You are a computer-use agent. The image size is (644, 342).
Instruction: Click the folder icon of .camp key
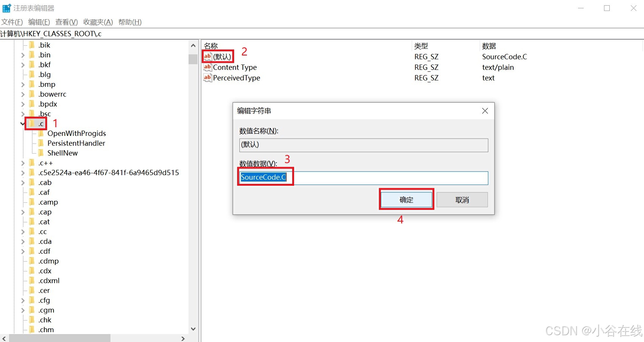click(32, 202)
